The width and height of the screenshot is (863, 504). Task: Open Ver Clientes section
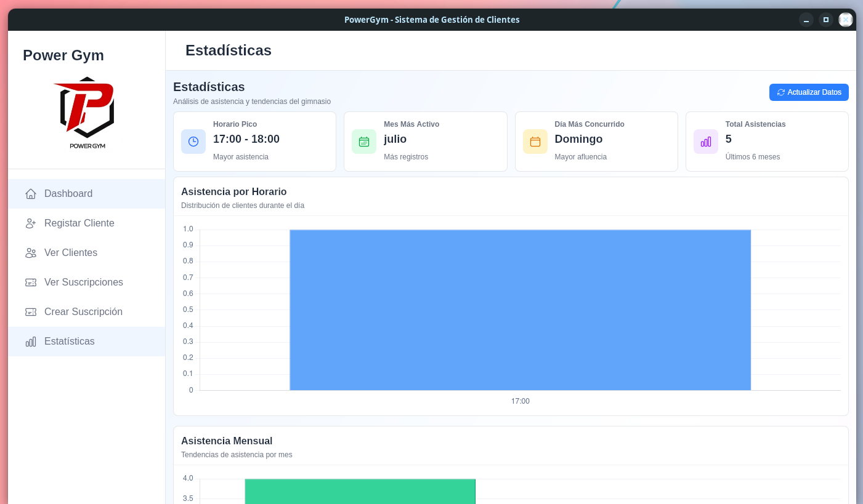(87, 253)
